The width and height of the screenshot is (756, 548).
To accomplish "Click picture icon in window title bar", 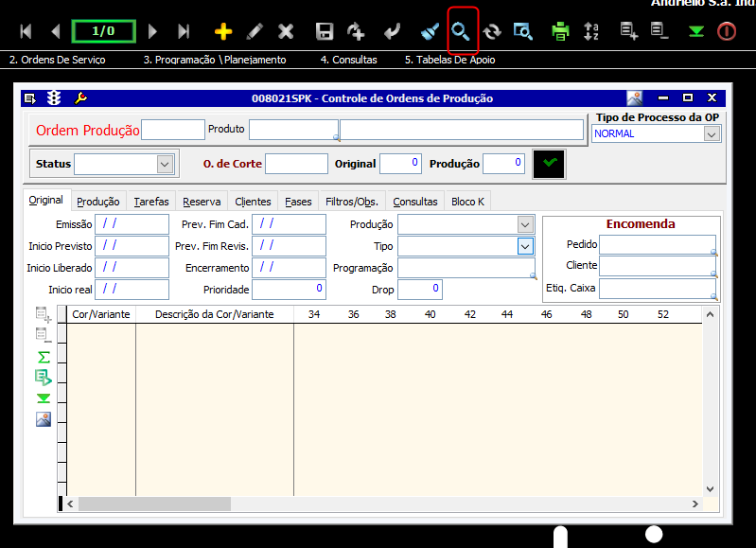I will 635,97.
